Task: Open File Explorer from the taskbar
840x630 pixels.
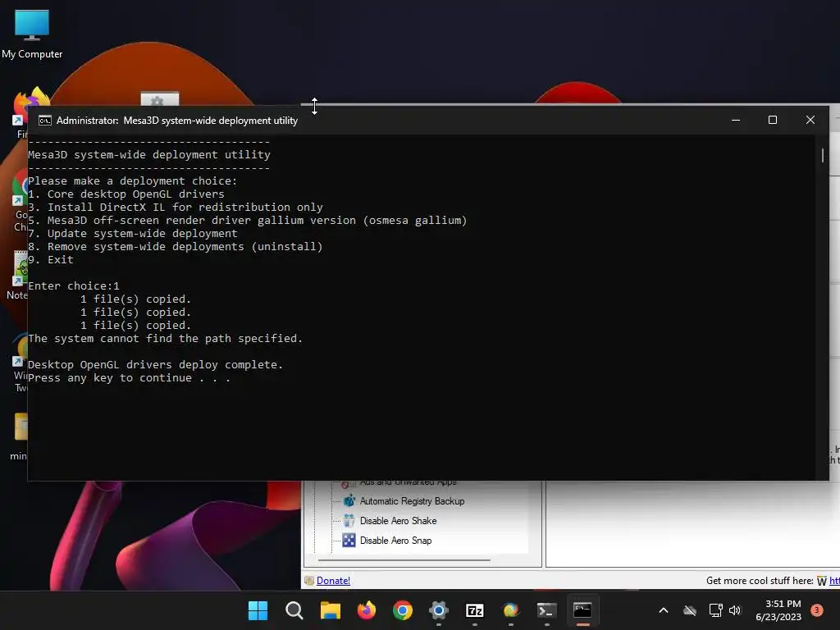Action: (330, 610)
